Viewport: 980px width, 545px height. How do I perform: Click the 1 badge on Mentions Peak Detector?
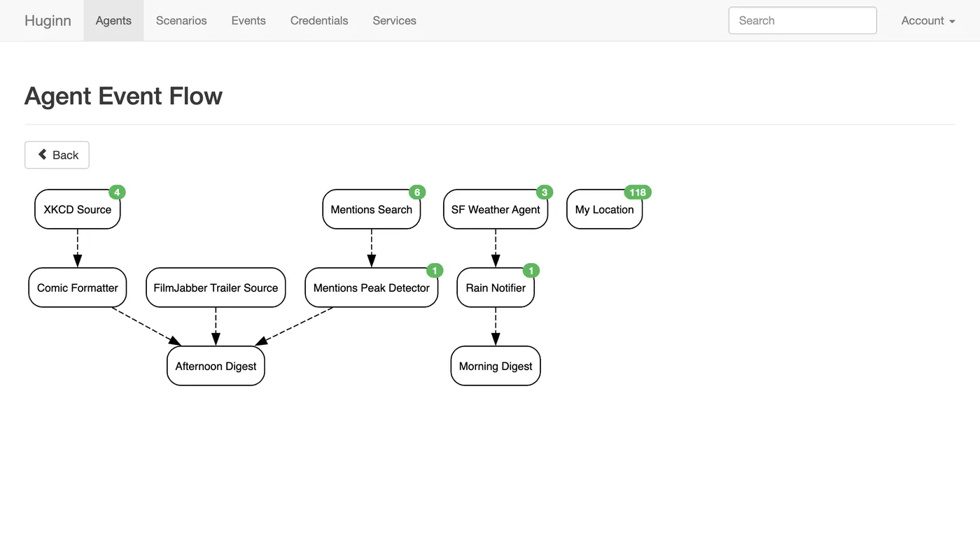click(435, 271)
